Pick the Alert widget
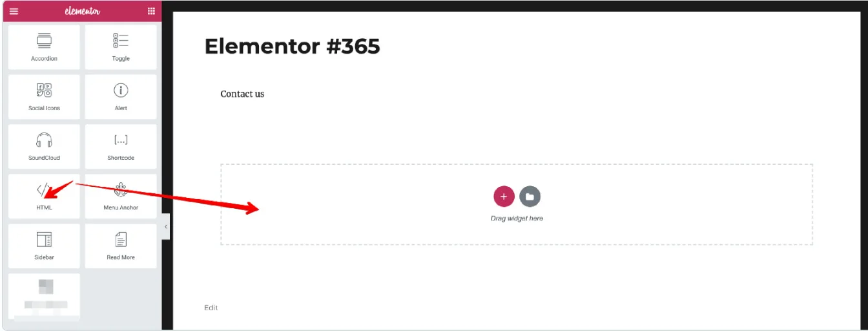The height and width of the screenshot is (331, 868). point(121,97)
